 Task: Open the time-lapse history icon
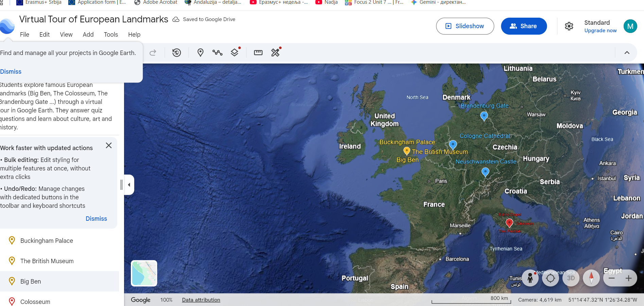pos(177,53)
